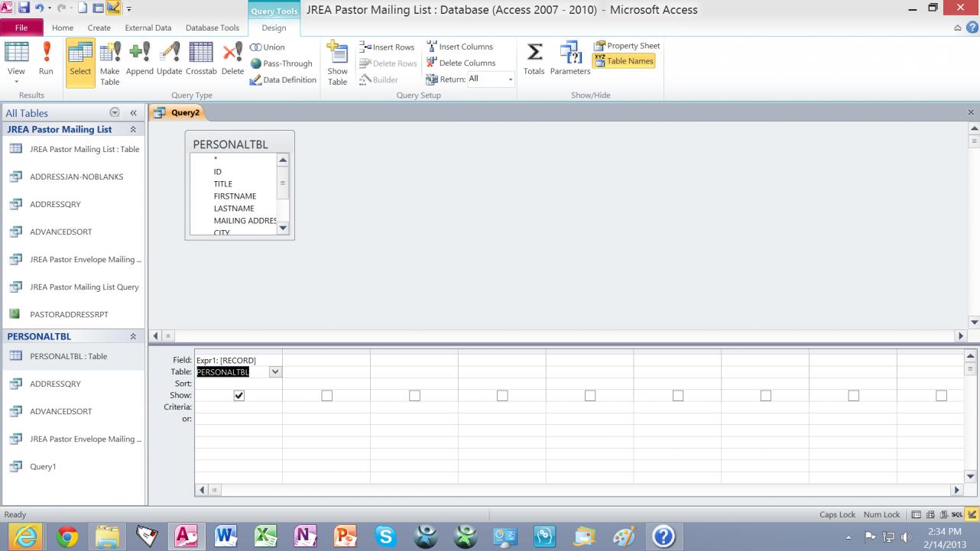This screenshot has height=551, width=980.
Task: Toggle the Totals row
Action: tap(534, 60)
